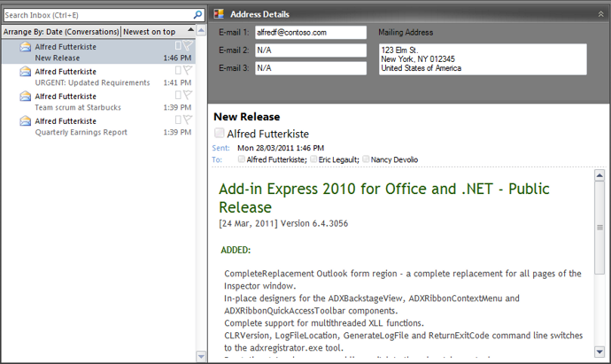Flag the URGENT: Updated Requirements message
Screen dimensions: 611x364
coord(188,70)
